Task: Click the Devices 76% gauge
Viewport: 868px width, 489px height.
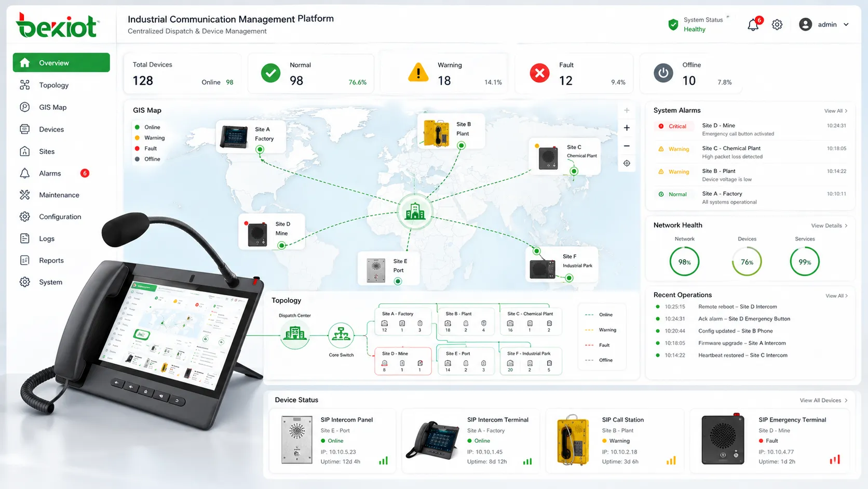Action: (747, 262)
